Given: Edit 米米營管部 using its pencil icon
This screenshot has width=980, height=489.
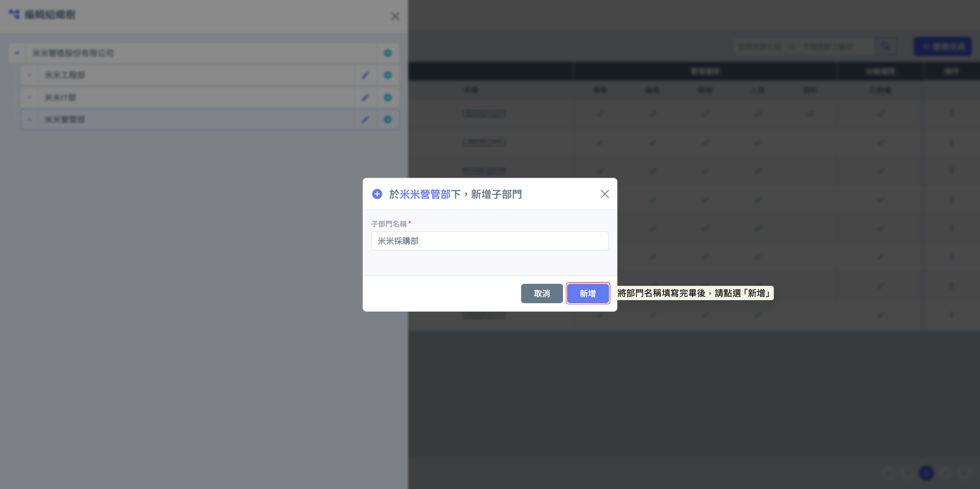Looking at the screenshot, I should [x=365, y=119].
